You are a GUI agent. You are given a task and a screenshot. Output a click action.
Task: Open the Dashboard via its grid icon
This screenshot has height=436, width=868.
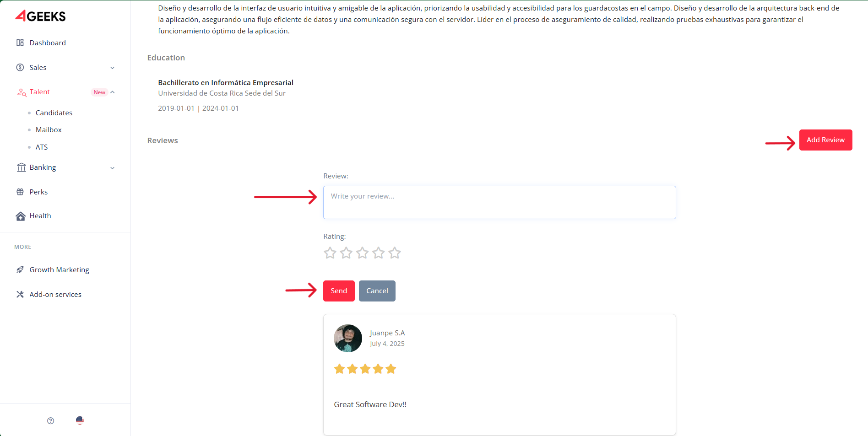(20, 43)
